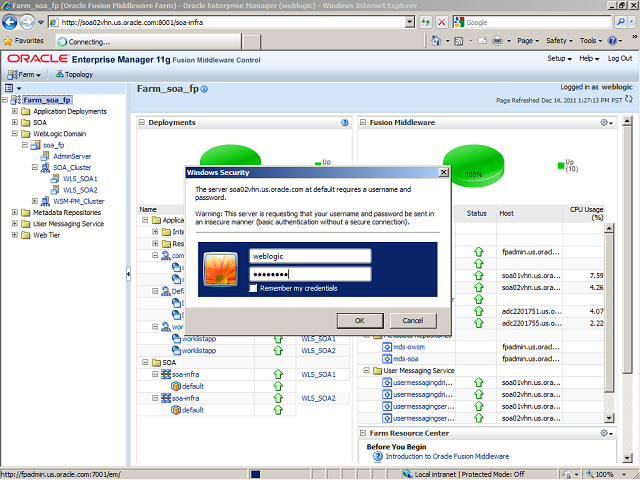The width and height of the screenshot is (640, 480).
Task: Click the page refresh icon beside timestamp
Action: (629, 101)
